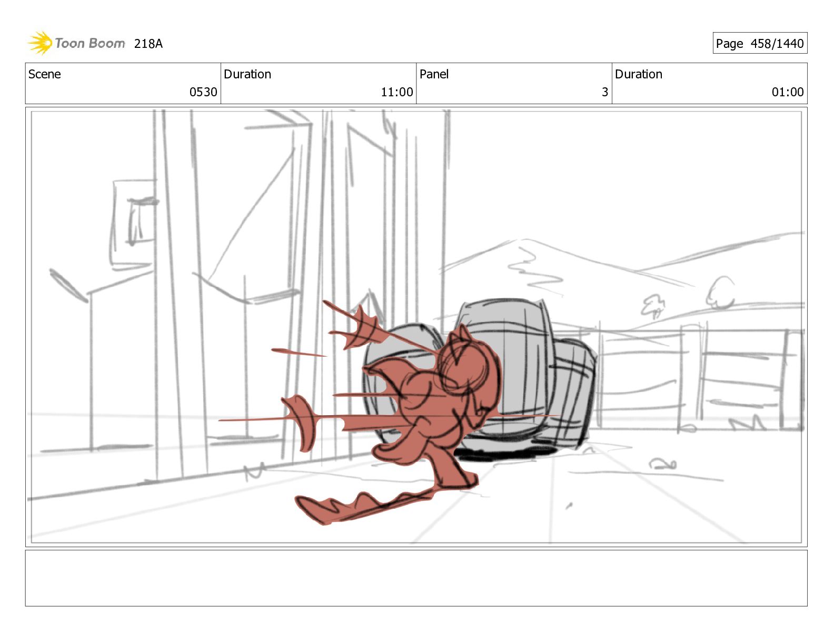Click the 'Scene' header label
This screenshot has height=644, width=834.
(x=45, y=74)
